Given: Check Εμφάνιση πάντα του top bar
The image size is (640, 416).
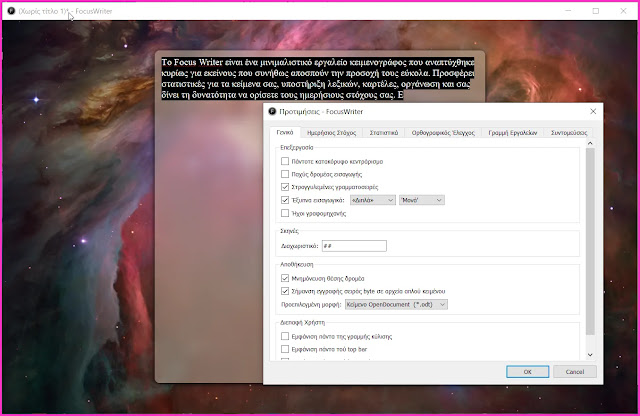Looking at the screenshot, I should click(x=285, y=349).
